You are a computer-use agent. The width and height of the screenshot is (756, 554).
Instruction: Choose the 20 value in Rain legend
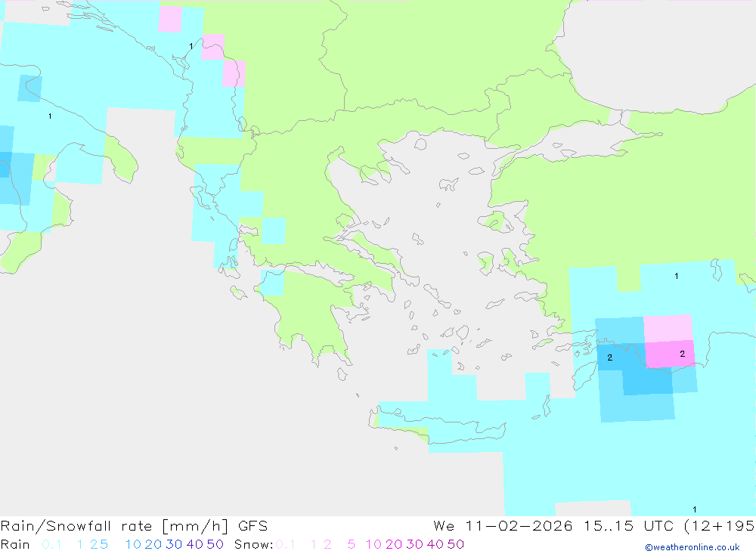(x=153, y=544)
